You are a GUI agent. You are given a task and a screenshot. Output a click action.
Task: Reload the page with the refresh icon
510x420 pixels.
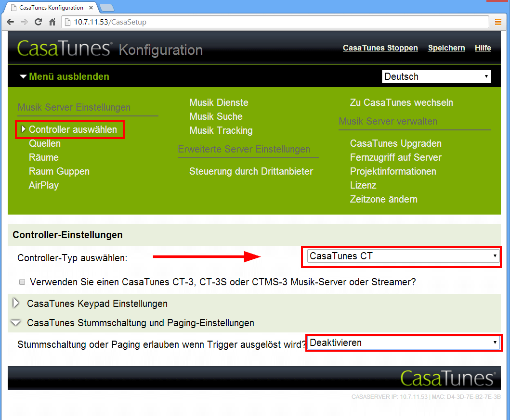click(x=38, y=22)
